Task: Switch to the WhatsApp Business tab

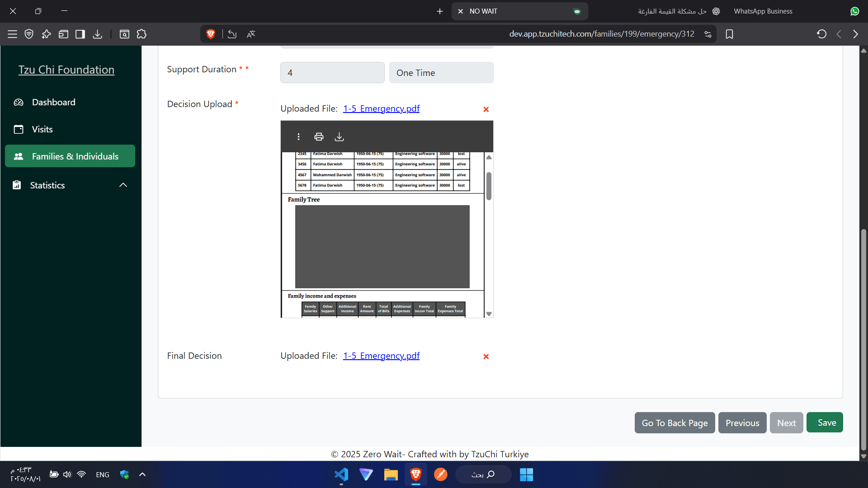Action: pyautogui.click(x=763, y=11)
